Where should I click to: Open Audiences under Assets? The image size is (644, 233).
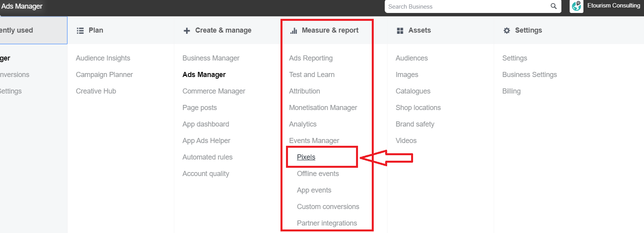[411, 58]
